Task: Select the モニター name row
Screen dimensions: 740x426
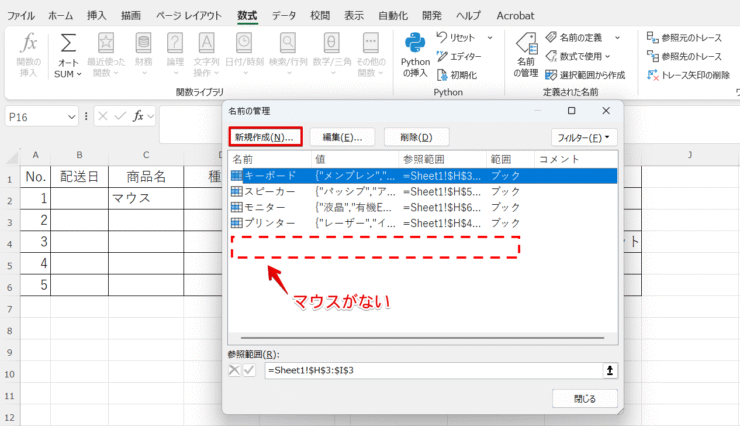Action: (423, 207)
